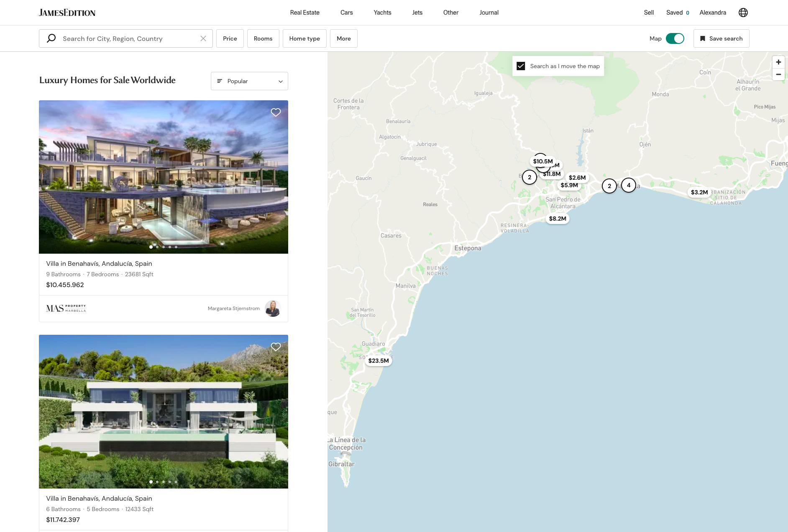Open the first villa photo
Image resolution: width=788 pixels, height=532 pixels.
point(164,177)
